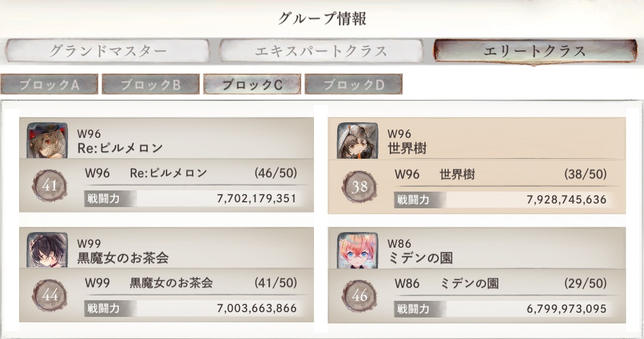This screenshot has height=339, width=644.
Task: Click the 世界樹 guild avatar icon
Action: pos(354,141)
